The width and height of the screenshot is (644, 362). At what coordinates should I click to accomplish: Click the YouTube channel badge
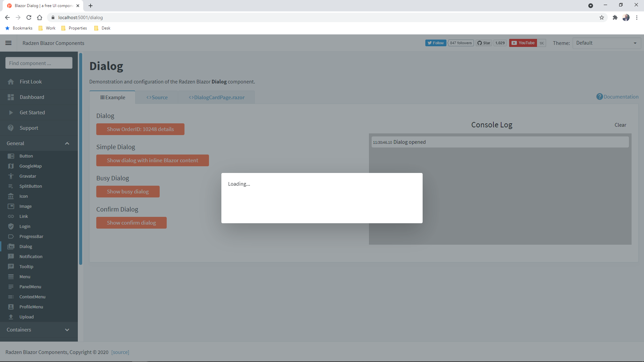(x=523, y=43)
